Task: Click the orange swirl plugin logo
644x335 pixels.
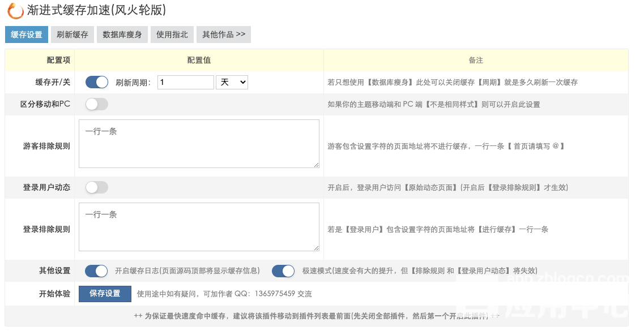Action: point(15,11)
